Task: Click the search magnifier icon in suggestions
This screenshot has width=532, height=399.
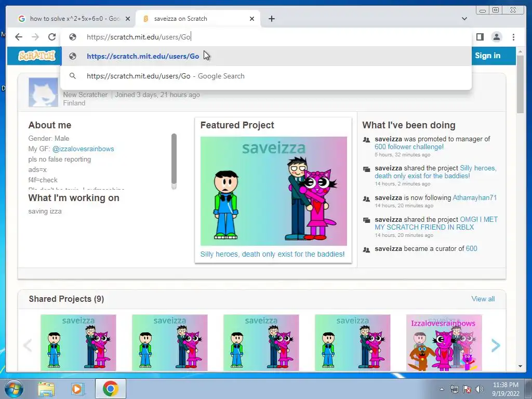Action: pyautogui.click(x=73, y=76)
